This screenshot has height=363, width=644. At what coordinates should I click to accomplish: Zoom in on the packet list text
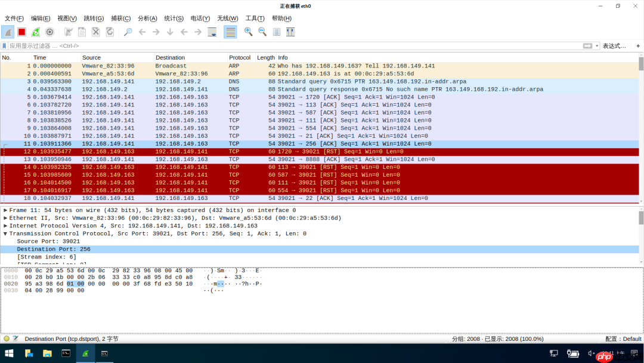tap(248, 31)
